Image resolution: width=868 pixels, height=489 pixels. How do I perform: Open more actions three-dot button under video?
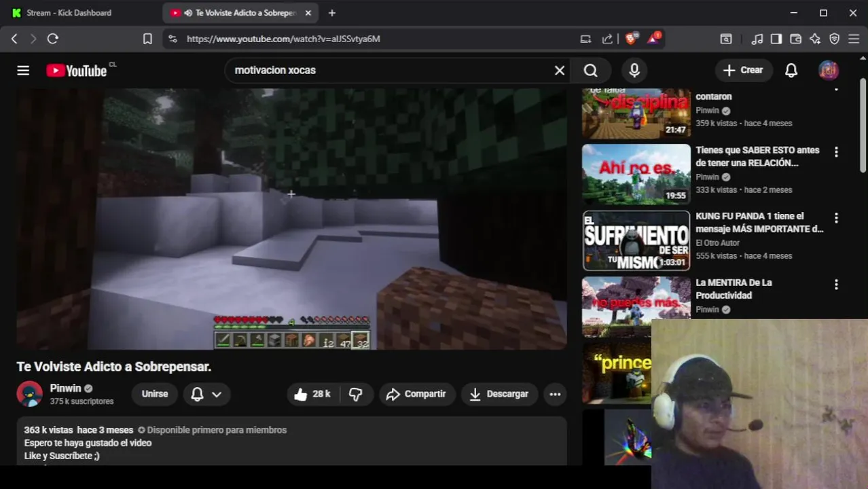point(555,394)
